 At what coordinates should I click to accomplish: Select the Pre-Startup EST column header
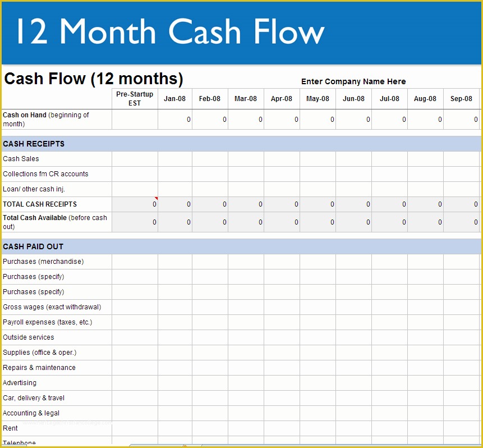coord(135,99)
